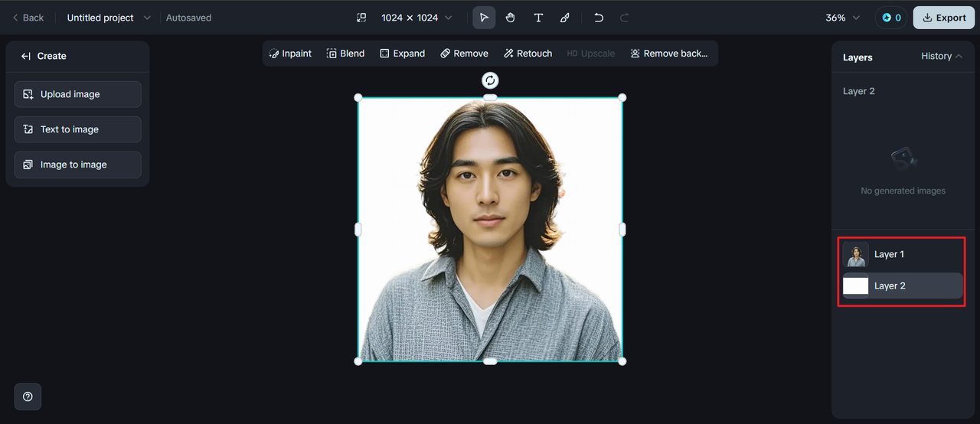
Task: Choose the Remove eraser tool
Action: coord(464,54)
